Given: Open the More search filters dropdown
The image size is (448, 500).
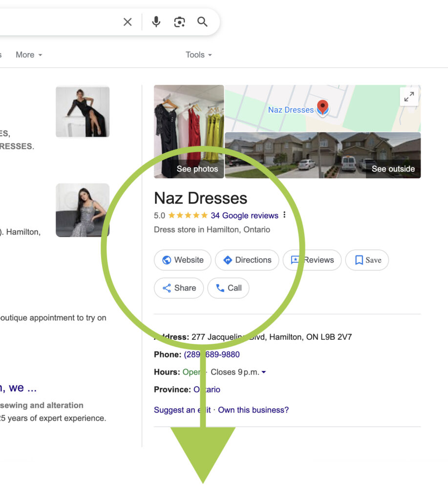Looking at the screenshot, I should pyautogui.click(x=28, y=55).
